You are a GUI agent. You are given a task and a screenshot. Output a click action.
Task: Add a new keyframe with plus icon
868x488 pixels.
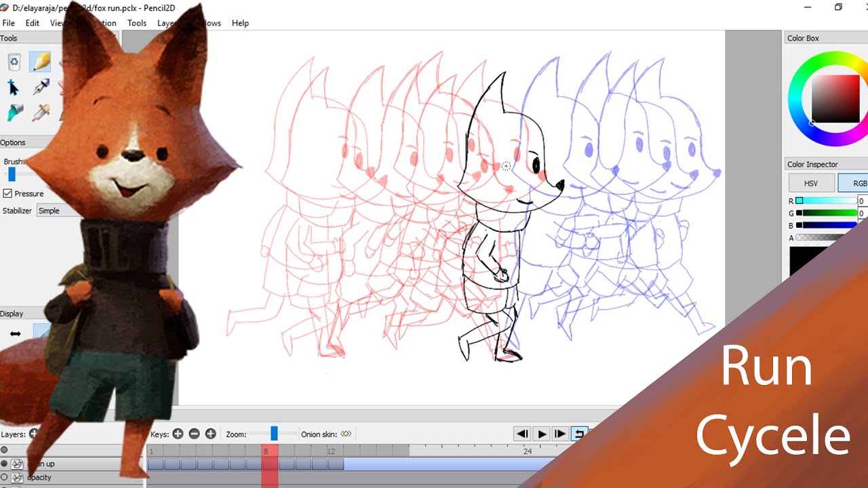[x=178, y=434]
